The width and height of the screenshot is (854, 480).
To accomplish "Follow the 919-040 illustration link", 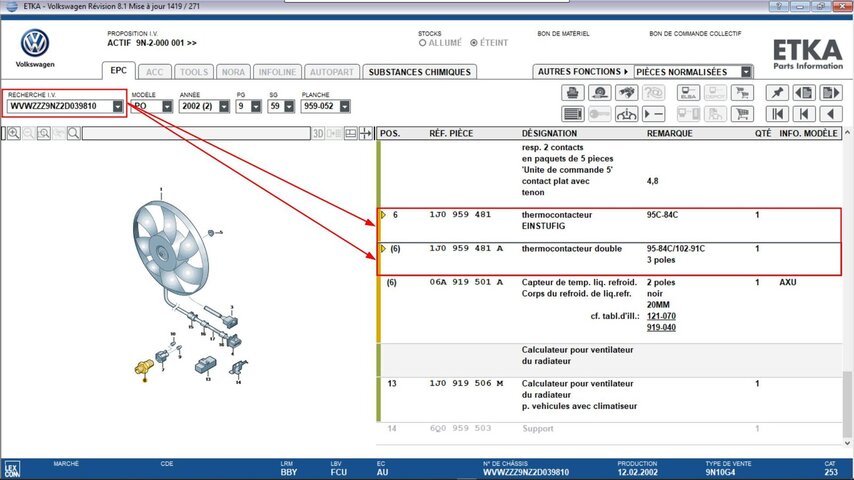I will [x=661, y=327].
